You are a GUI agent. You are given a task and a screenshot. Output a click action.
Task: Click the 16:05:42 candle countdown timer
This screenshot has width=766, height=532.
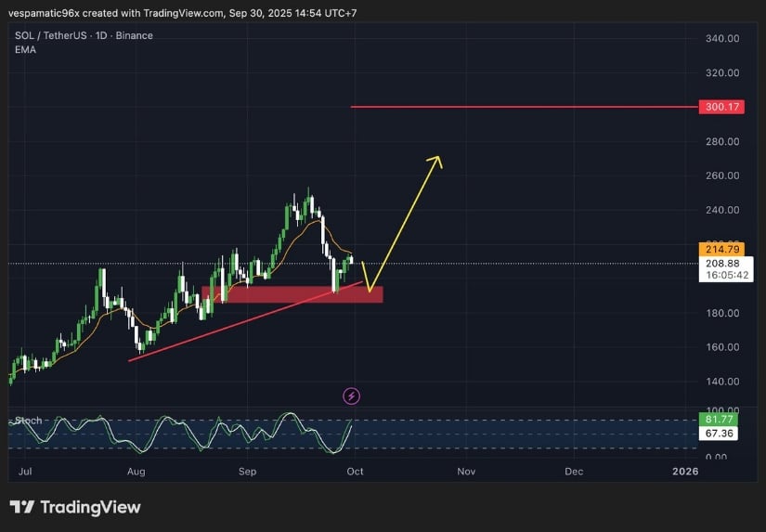[x=722, y=277]
